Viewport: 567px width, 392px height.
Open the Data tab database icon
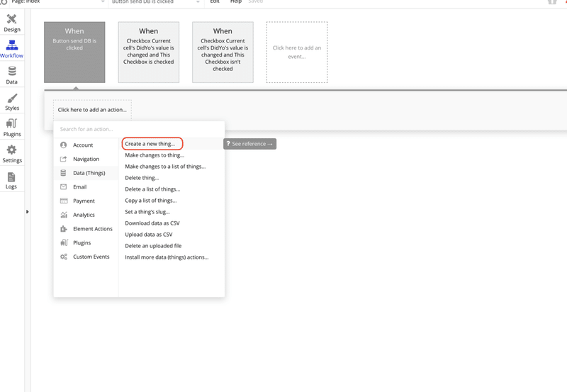tap(11, 71)
